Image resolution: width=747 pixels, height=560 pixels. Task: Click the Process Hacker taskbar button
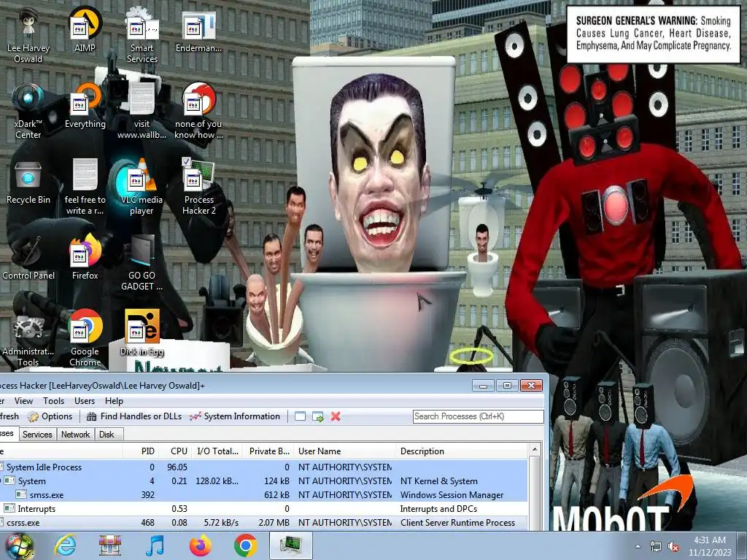[290, 545]
